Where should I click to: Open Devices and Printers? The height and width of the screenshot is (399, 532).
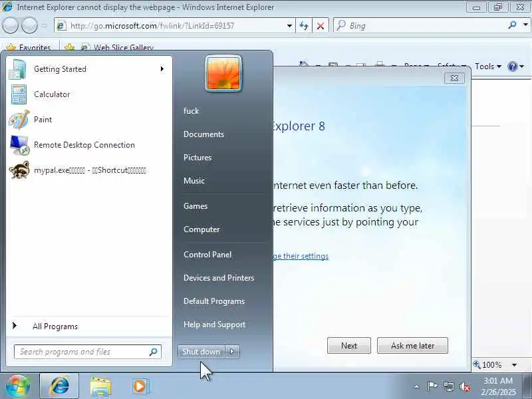click(x=219, y=278)
